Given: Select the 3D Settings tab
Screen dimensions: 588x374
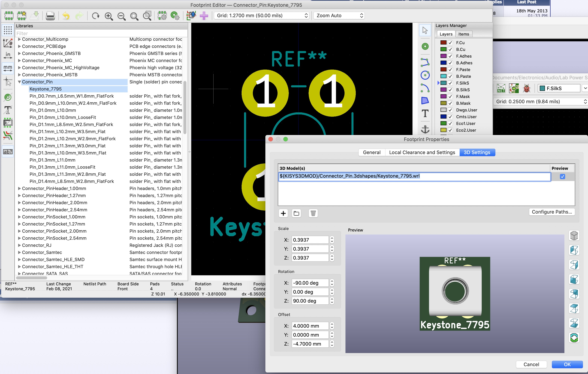Looking at the screenshot, I should click(x=477, y=152).
